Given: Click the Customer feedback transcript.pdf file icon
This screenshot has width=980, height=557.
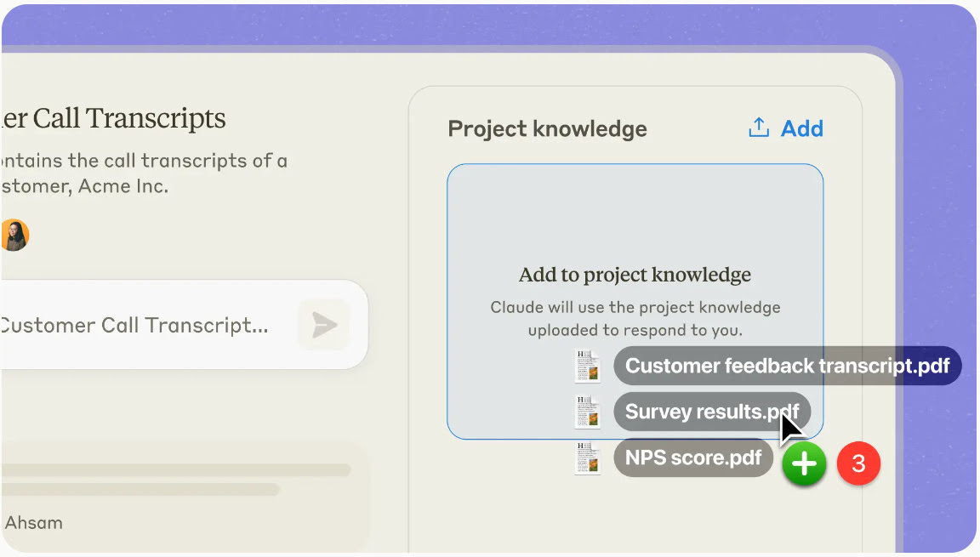Looking at the screenshot, I should click(588, 366).
